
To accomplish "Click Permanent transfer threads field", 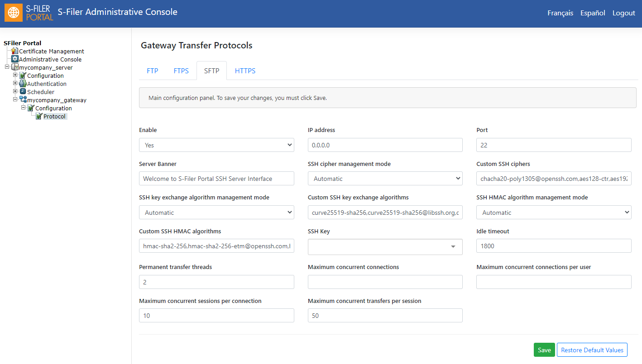I will pos(216,282).
